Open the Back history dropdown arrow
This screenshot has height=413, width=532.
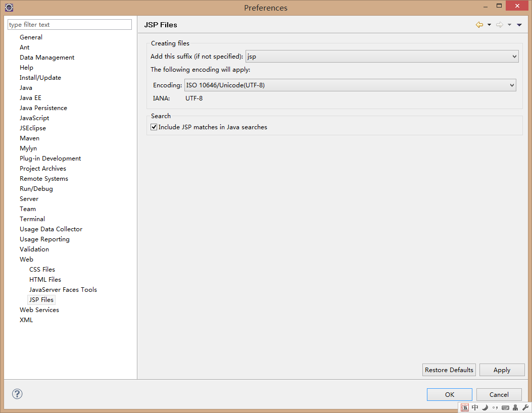click(489, 25)
